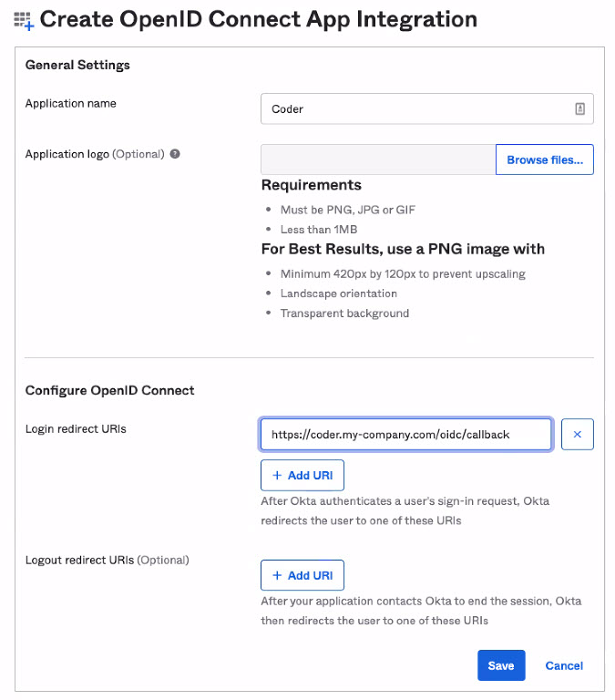Screen dimensions: 615x700
Task: Click the app integration grid icon
Action: point(24,21)
